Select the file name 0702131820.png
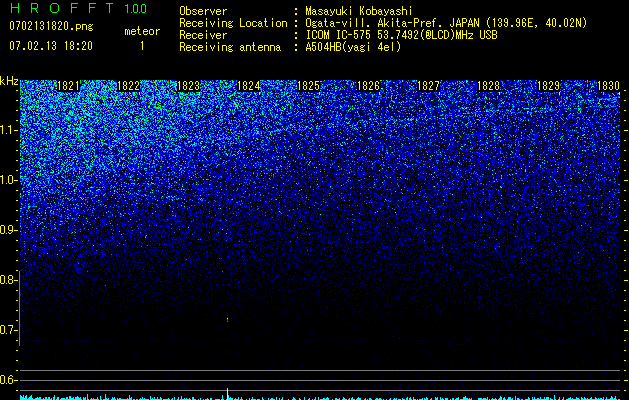The width and height of the screenshot is (629, 400). pos(51,27)
